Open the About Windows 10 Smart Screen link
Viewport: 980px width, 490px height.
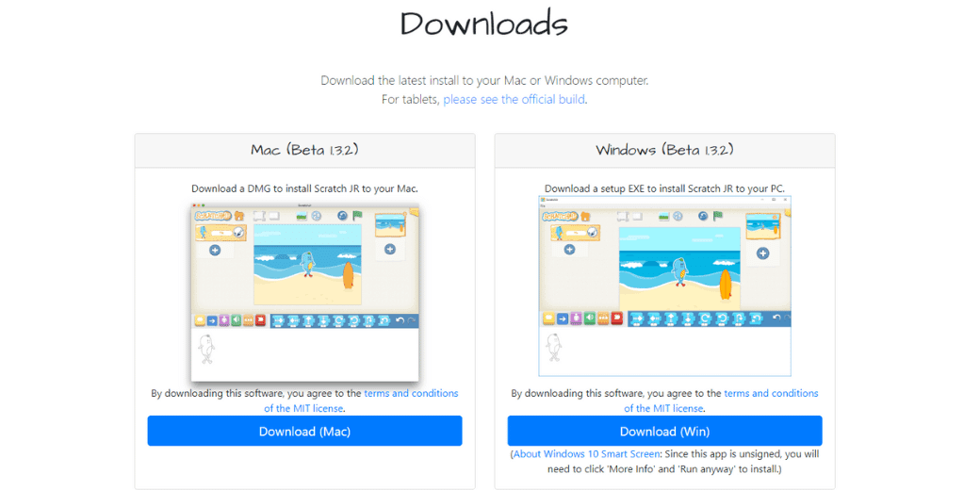tap(586, 454)
